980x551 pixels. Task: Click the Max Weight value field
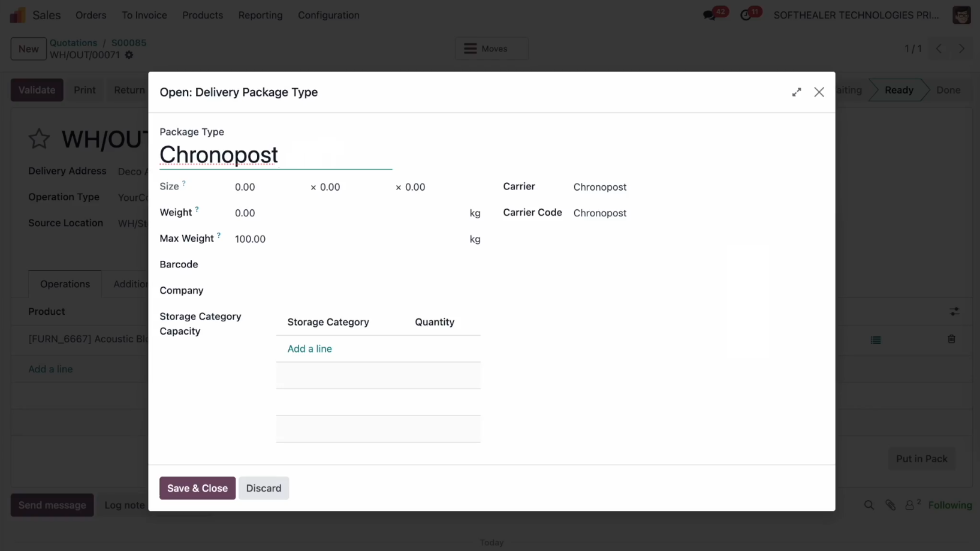(348, 239)
